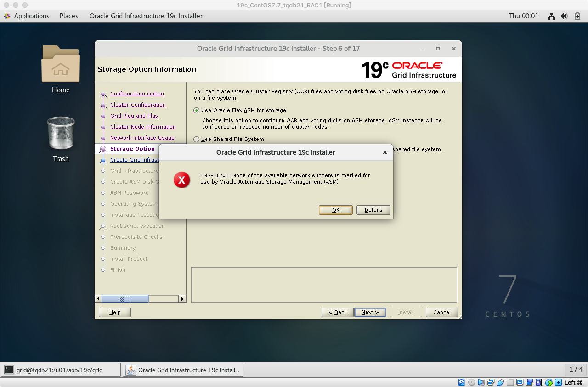Viewport: 588px width, 387px height.
Task: Click VirtualBox network adapters icon
Action: tap(491, 382)
